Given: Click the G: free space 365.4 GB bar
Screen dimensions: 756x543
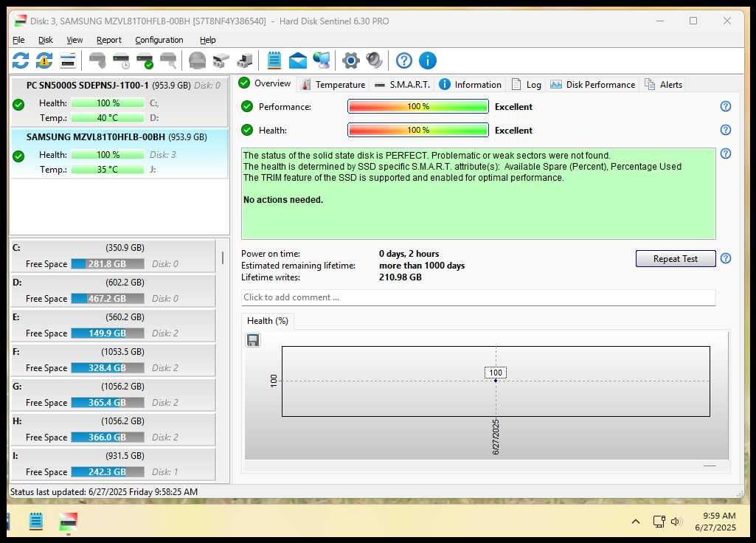Looking at the screenshot, I should 108,403.
